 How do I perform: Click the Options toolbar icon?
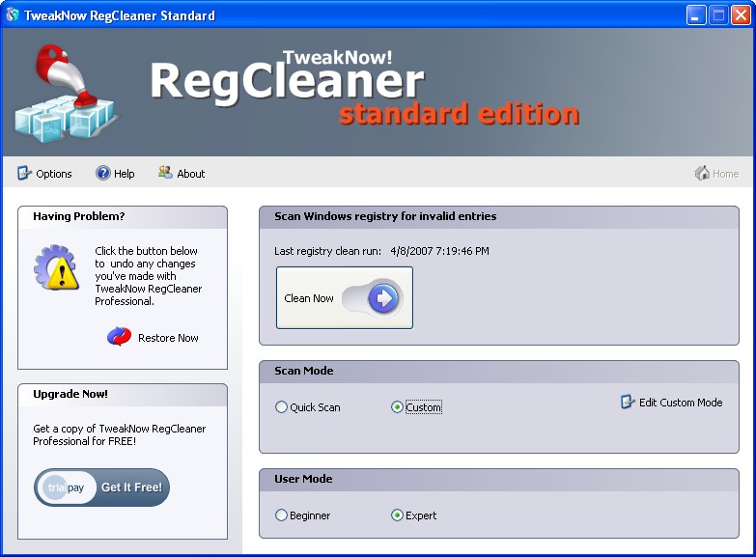[x=25, y=174]
